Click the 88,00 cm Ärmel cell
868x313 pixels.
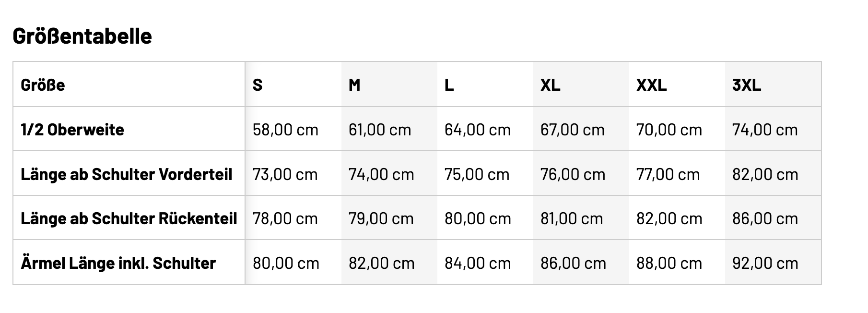point(669,264)
